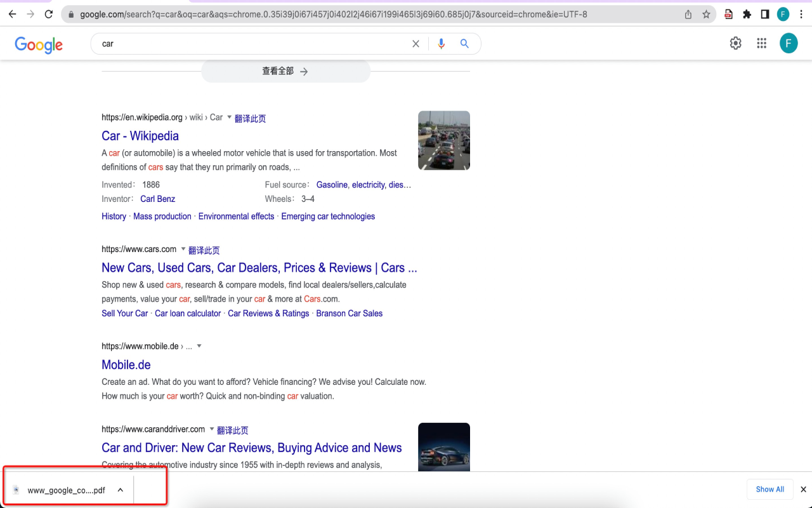Translate the cars.com result page
This screenshot has width=812, height=508.
tap(204, 250)
